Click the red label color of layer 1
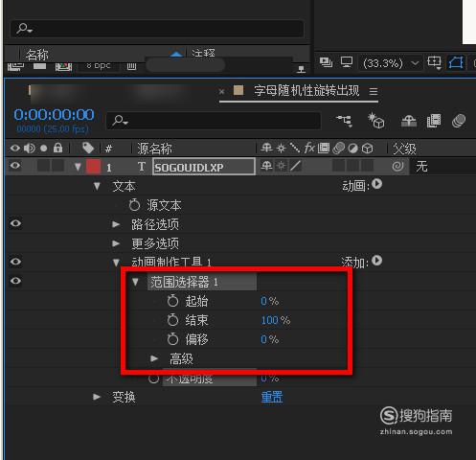 93,167
